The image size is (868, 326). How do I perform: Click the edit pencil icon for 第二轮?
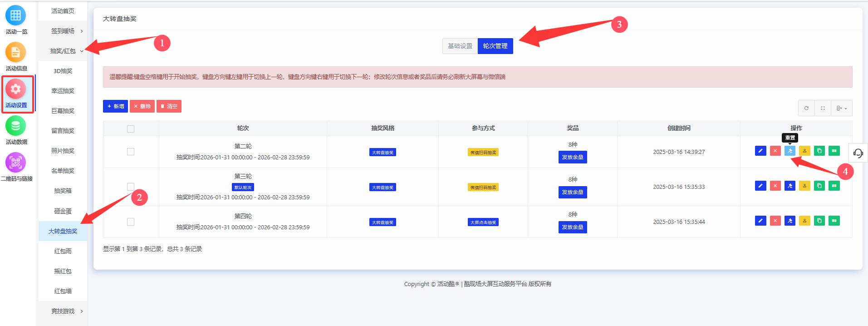pos(760,151)
